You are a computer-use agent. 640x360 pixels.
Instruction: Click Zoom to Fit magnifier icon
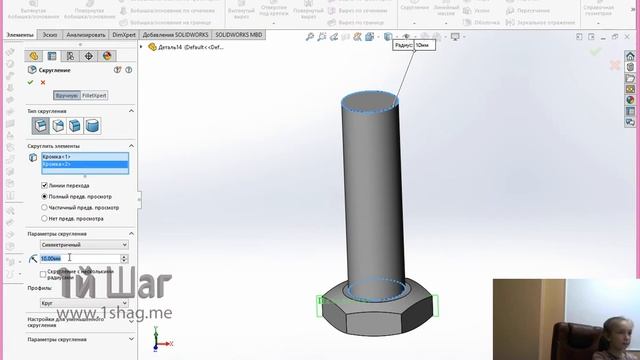310,37
